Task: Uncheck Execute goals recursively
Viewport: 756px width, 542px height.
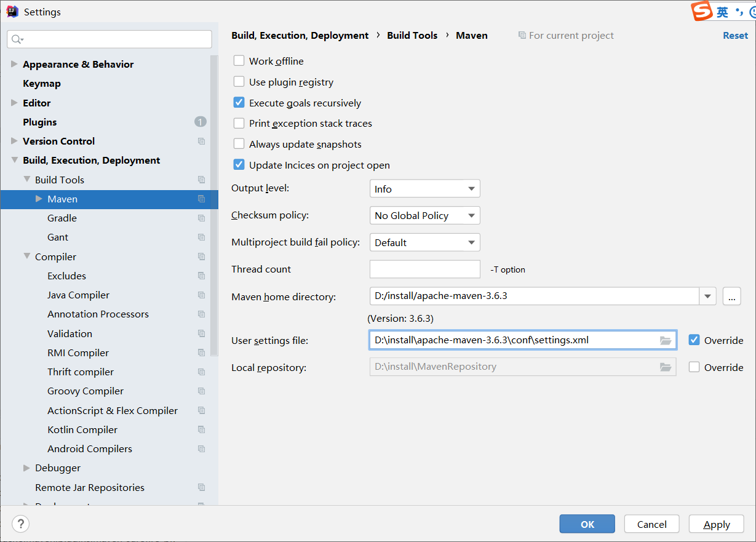Action: [x=239, y=103]
